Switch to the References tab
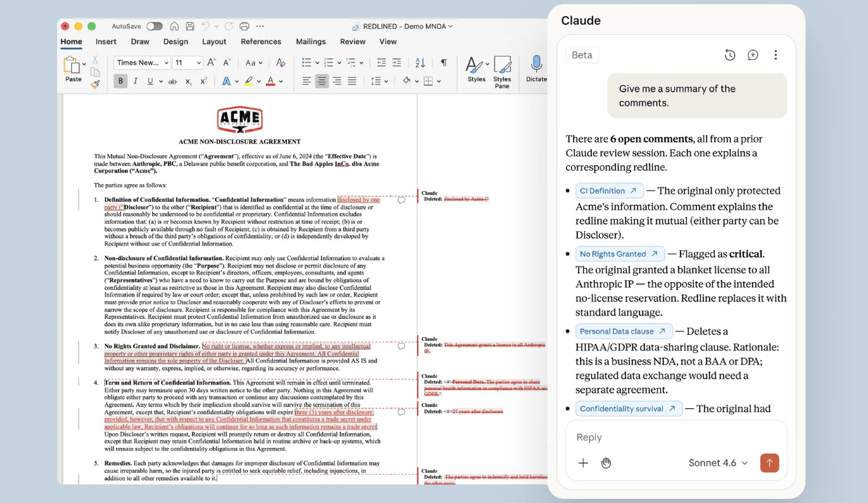This screenshot has height=503, width=868. point(261,42)
